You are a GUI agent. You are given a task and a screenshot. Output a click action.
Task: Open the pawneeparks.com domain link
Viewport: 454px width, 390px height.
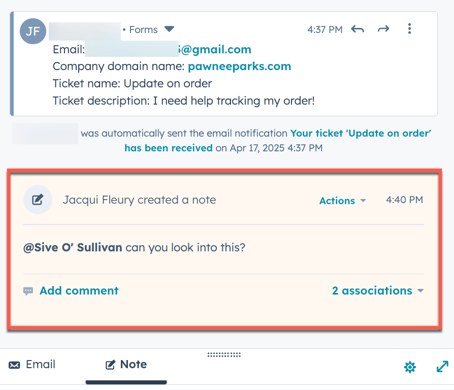pos(239,66)
